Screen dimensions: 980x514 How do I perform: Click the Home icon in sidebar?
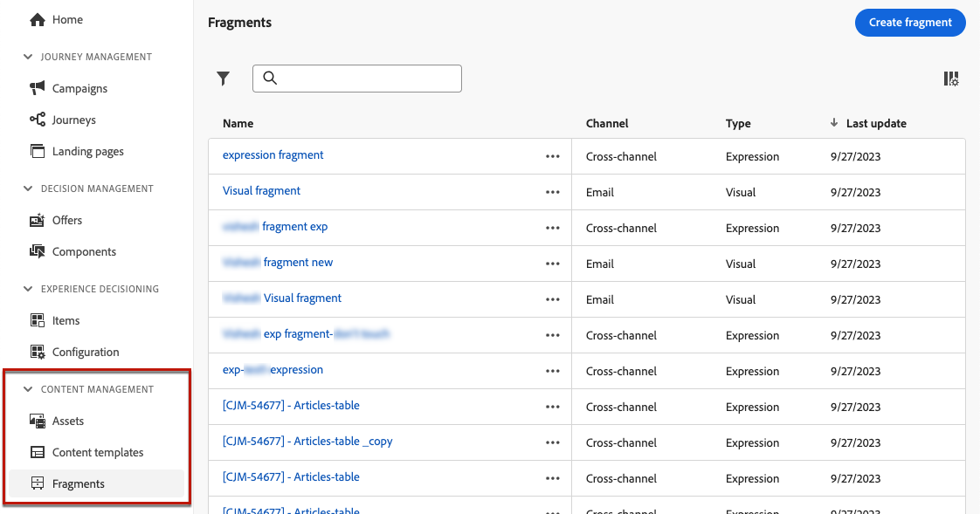click(x=38, y=19)
